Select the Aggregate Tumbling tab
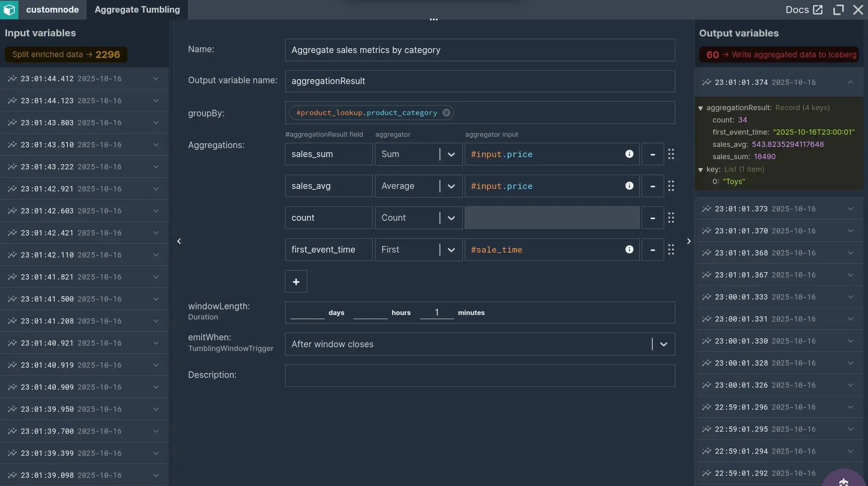This screenshot has width=868, height=486. click(137, 9)
